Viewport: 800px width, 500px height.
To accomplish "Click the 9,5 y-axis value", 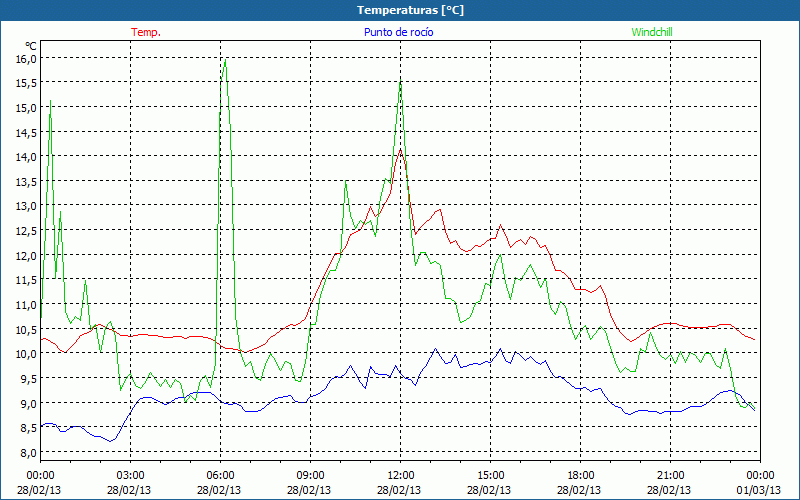I will 29,378.
